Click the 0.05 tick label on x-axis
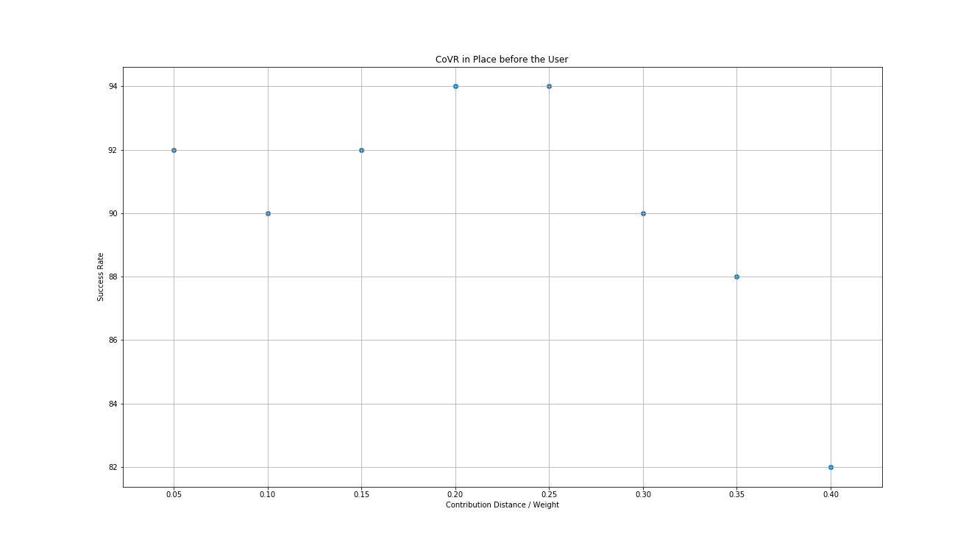980x556 pixels. click(x=174, y=495)
